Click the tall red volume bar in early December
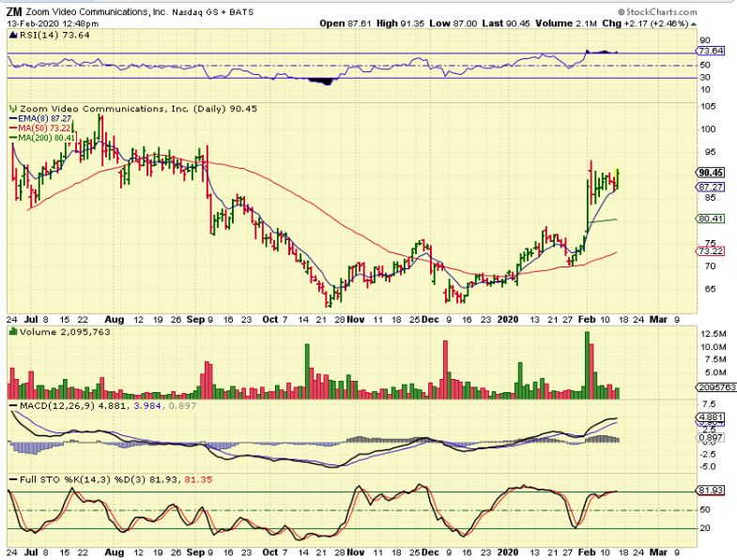 [446, 371]
